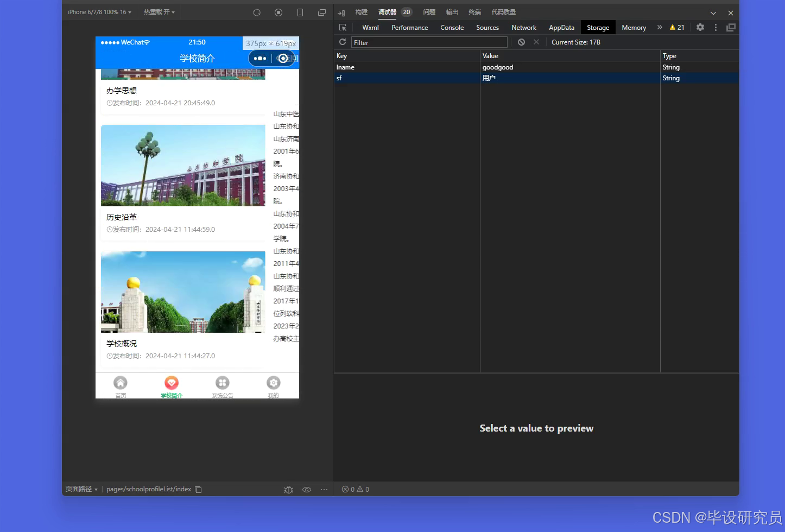Screen dimensions: 785x532
Task: Click the 21 warnings indicator
Action: (677, 27)
